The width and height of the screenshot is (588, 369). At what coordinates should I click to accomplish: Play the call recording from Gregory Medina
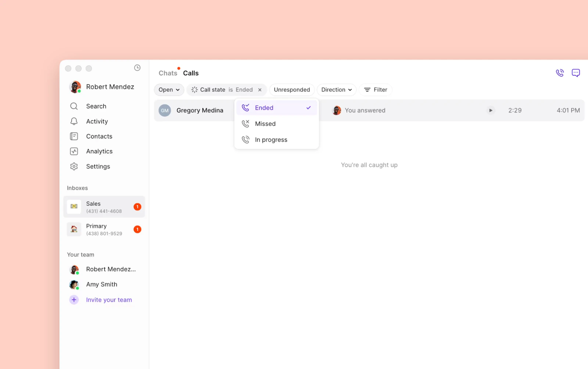(491, 110)
